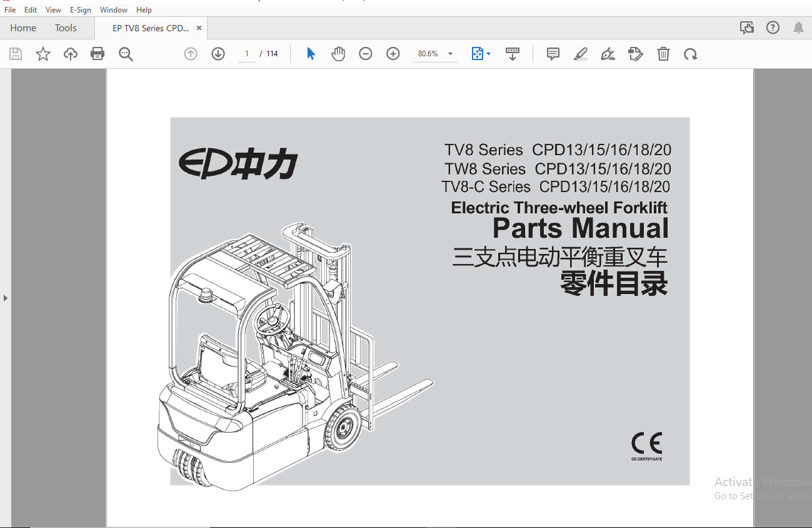
Task: Click the total page count '114'
Action: click(272, 54)
